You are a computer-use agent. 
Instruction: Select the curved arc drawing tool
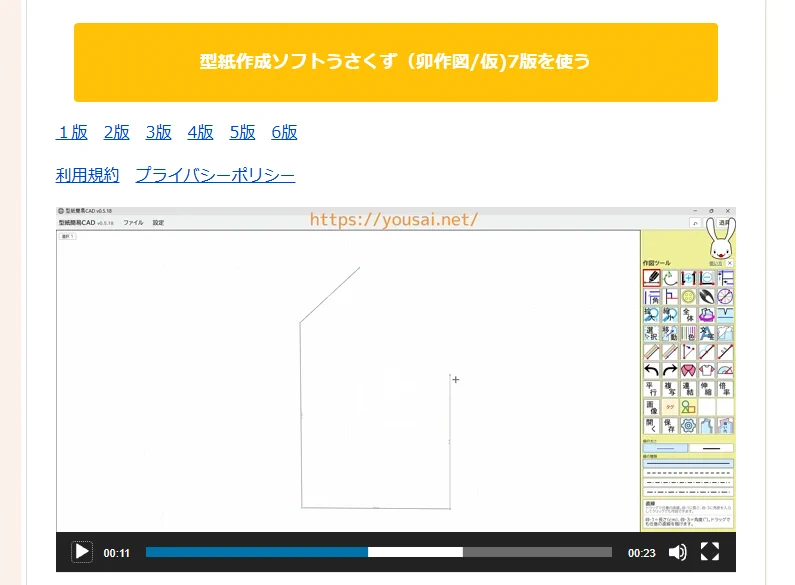(670, 278)
